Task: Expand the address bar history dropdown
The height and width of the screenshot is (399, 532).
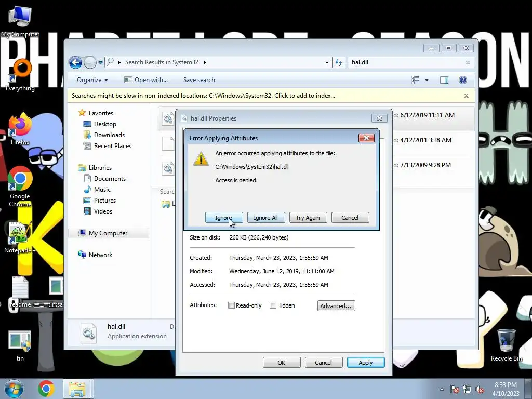Action: pyautogui.click(x=327, y=62)
